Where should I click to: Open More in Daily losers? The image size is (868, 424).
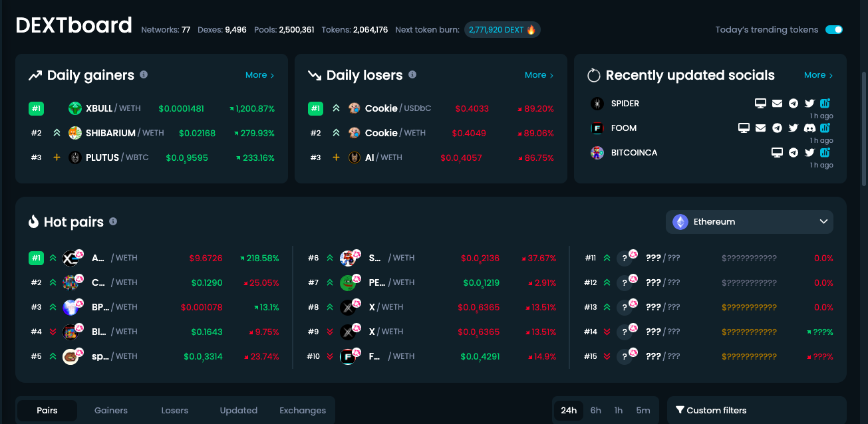[539, 75]
